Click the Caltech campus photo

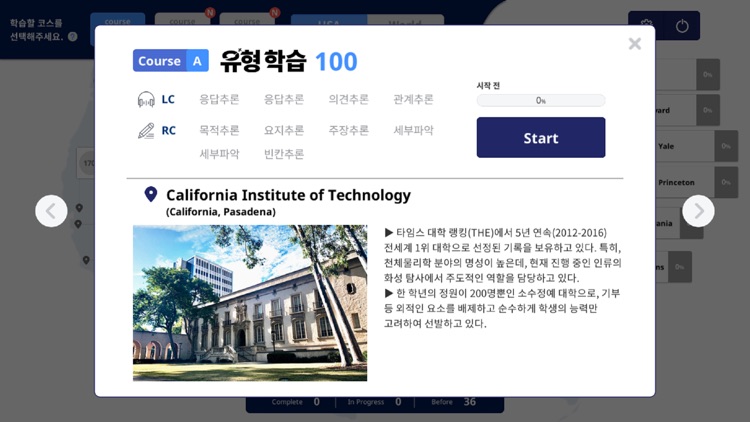250,303
